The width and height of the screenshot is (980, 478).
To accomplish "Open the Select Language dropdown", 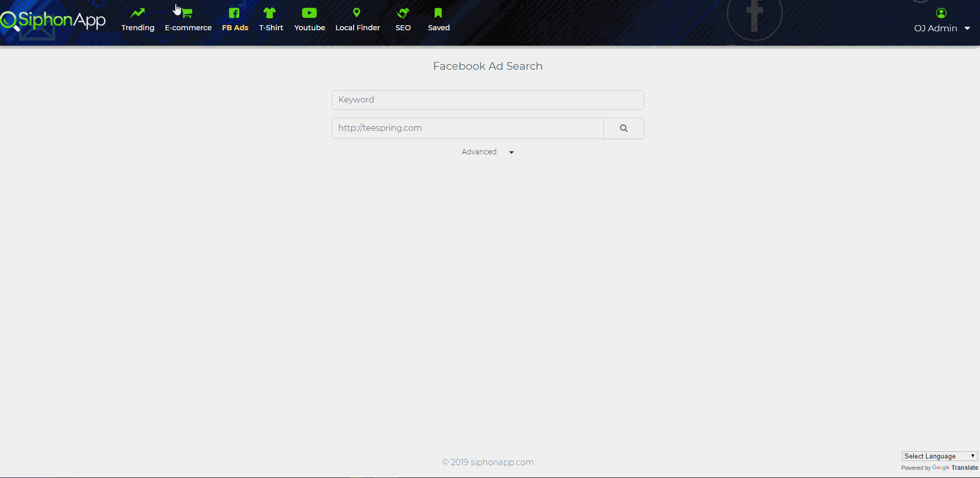I will click(940, 456).
